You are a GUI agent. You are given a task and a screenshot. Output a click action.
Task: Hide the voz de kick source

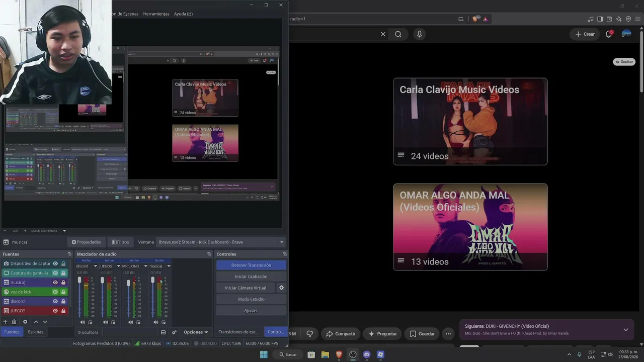pyautogui.click(x=55, y=292)
